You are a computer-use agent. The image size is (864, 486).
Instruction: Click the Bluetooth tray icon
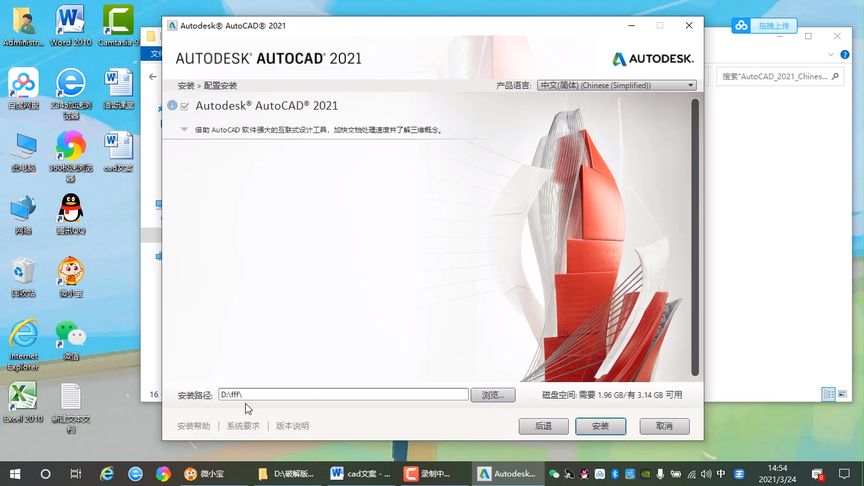click(615, 474)
